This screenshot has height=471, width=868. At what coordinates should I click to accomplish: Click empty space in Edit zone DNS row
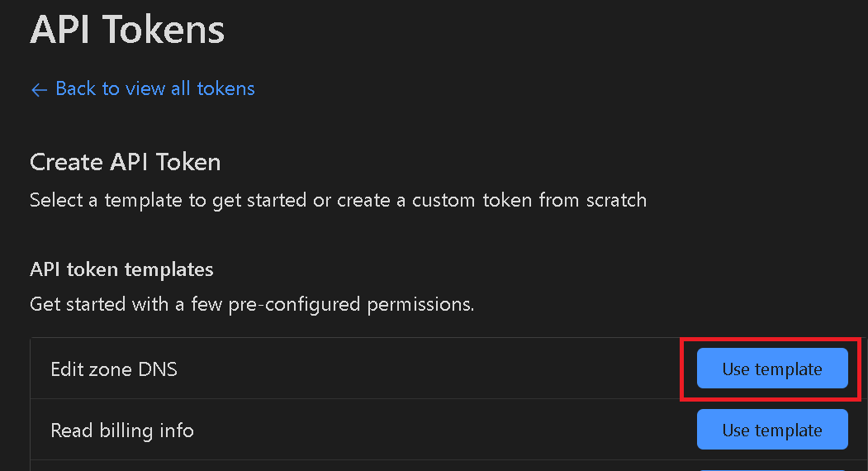point(429,369)
